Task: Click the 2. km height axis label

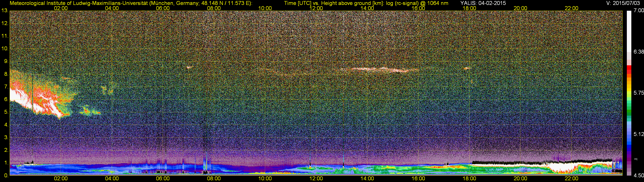Action: point(6,150)
